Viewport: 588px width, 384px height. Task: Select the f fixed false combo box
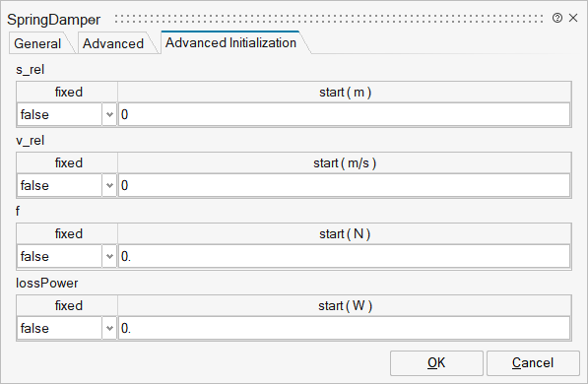(x=67, y=257)
